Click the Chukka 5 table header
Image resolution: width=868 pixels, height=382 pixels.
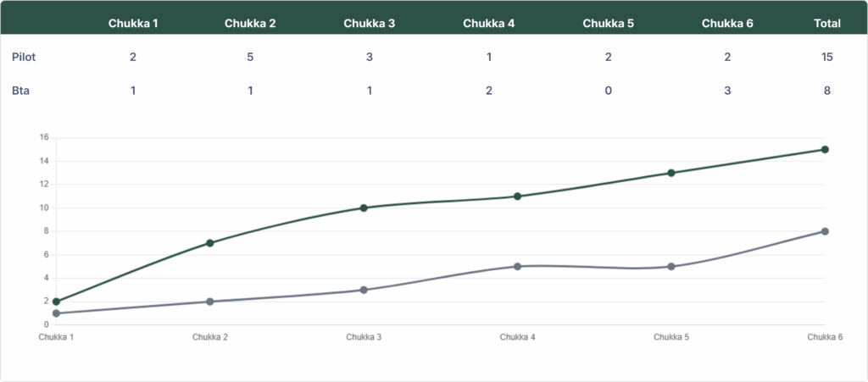click(608, 23)
